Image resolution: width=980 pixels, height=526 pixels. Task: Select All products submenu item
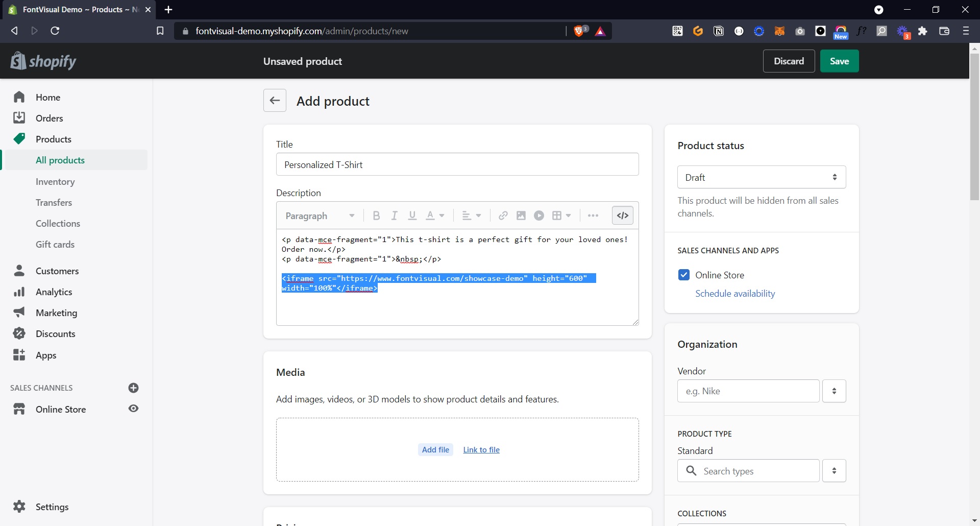coord(60,160)
